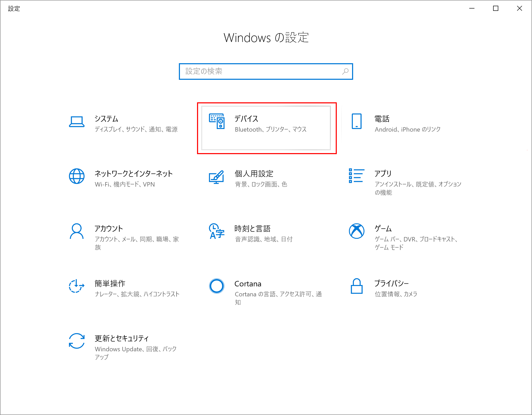The image size is (532, 415).
Task: Open アプリ settings label
Action: coord(383,174)
